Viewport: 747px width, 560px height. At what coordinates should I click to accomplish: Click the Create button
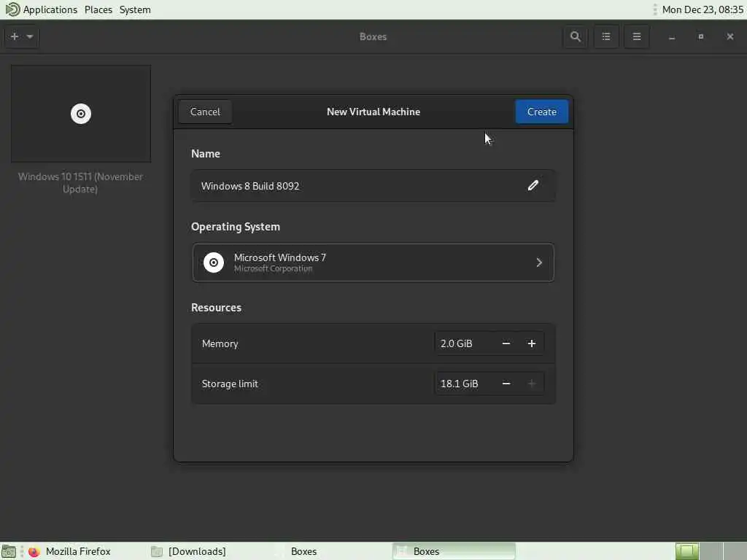542,112
